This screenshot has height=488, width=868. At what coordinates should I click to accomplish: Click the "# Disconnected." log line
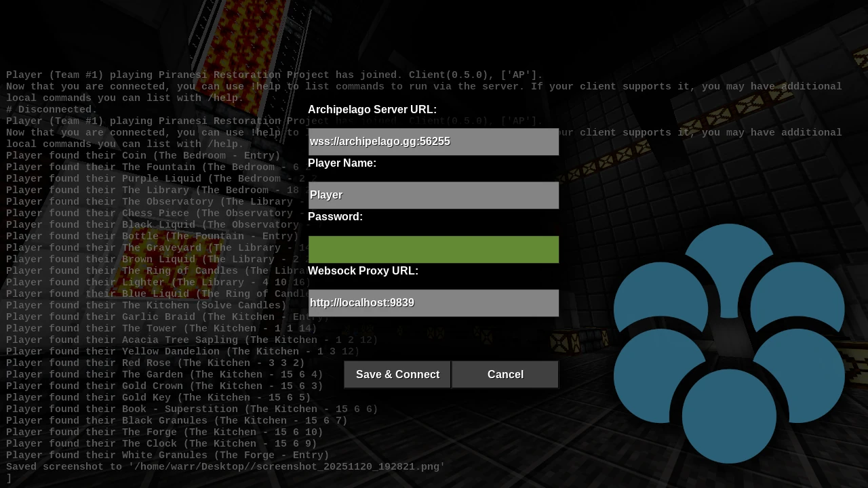(x=52, y=110)
